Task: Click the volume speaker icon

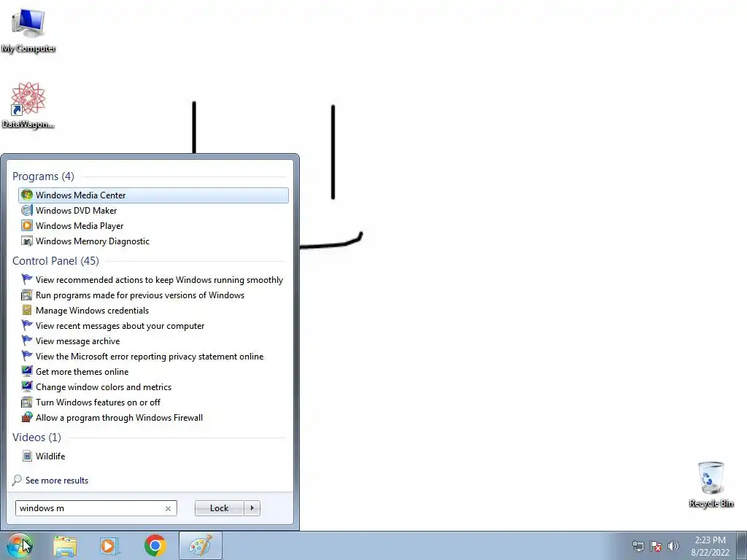Action: tap(673, 546)
